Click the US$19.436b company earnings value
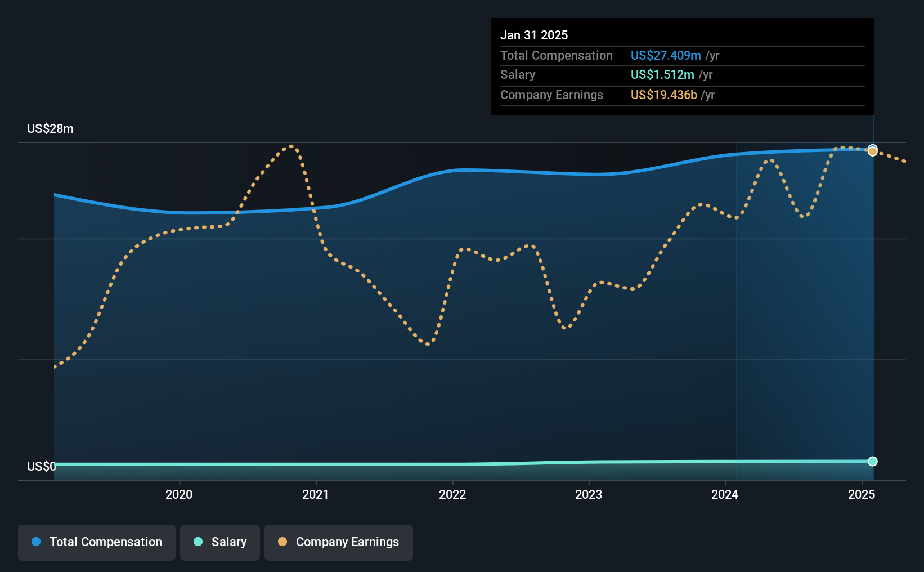Viewport: 924px width, 572px height. [x=664, y=95]
